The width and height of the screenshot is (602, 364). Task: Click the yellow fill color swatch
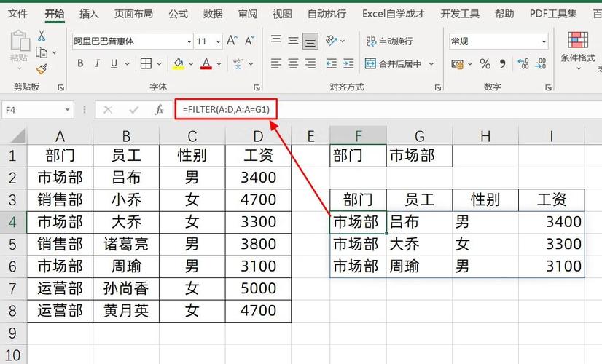pyautogui.click(x=179, y=64)
